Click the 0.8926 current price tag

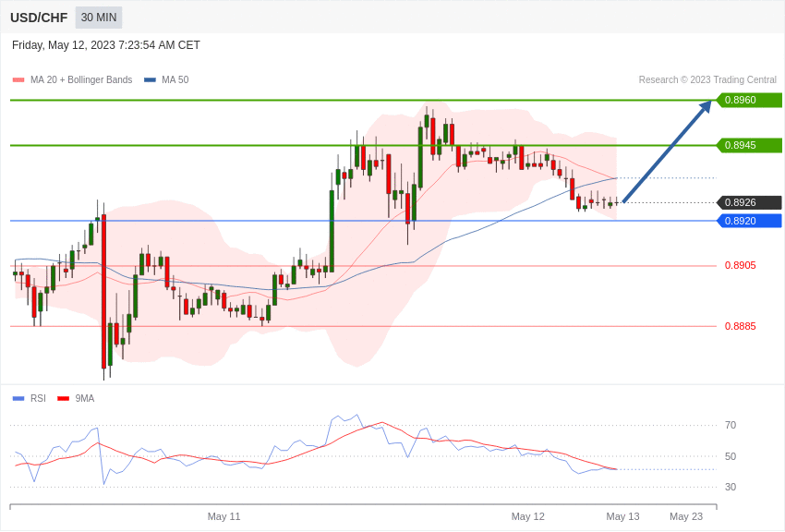(749, 202)
